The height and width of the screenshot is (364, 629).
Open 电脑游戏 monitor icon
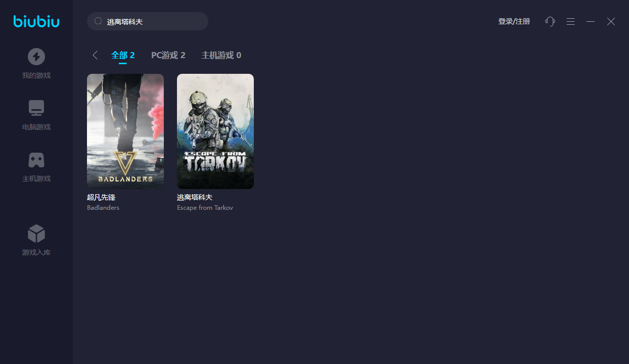[x=36, y=108]
